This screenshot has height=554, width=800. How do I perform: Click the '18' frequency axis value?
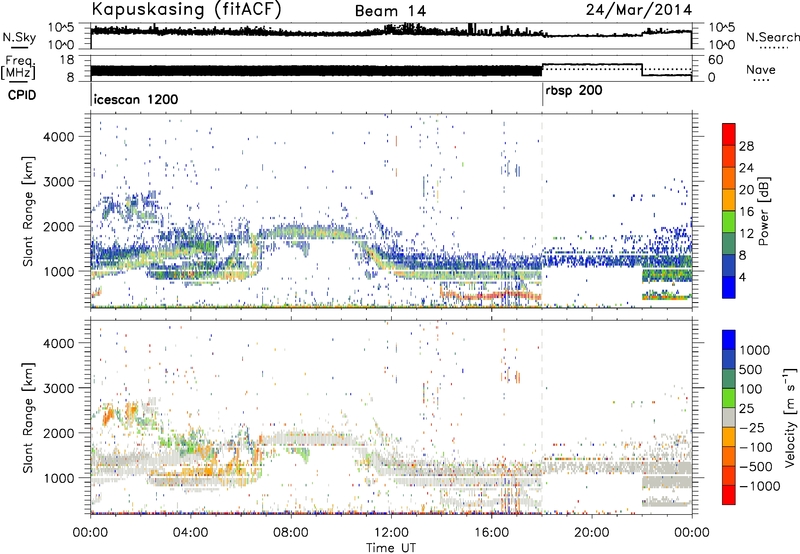[x=67, y=60]
